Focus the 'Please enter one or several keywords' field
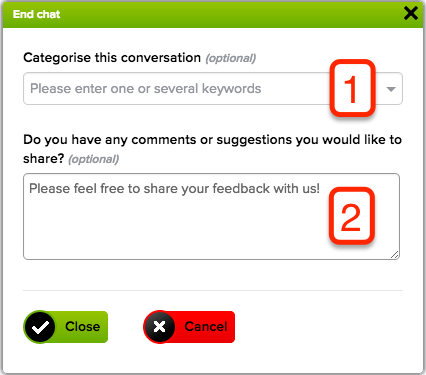The width and height of the screenshot is (426, 375). [213, 89]
